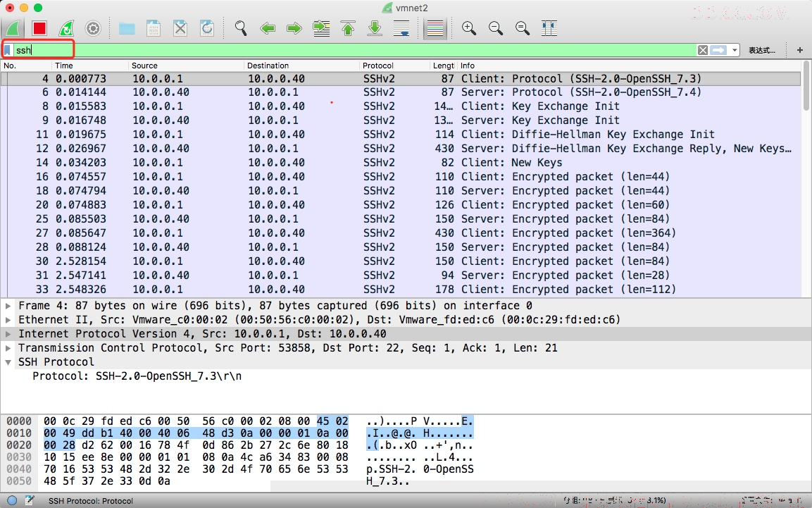Reload the capture file
Image resolution: width=812 pixels, height=508 pixels.
207,28
